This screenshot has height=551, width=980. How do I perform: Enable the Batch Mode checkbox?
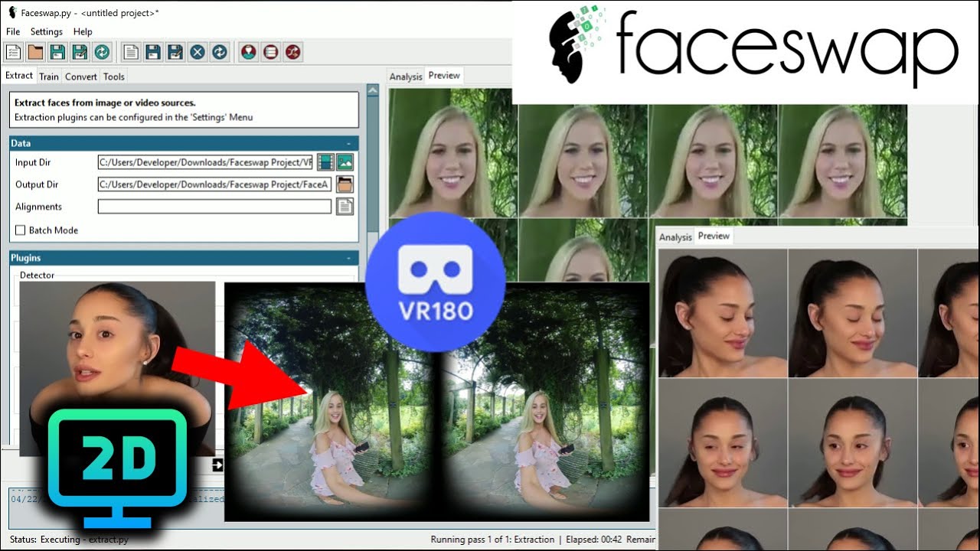pos(21,230)
